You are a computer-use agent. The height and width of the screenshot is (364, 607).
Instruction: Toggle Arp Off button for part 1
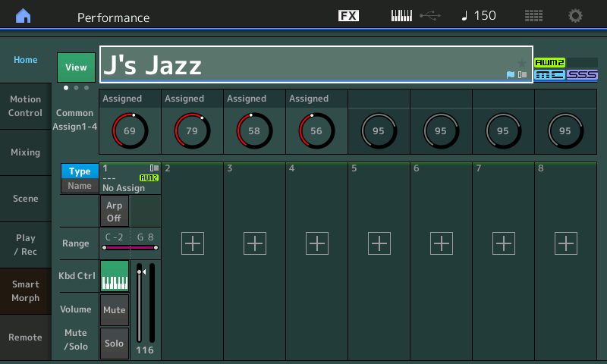point(114,212)
